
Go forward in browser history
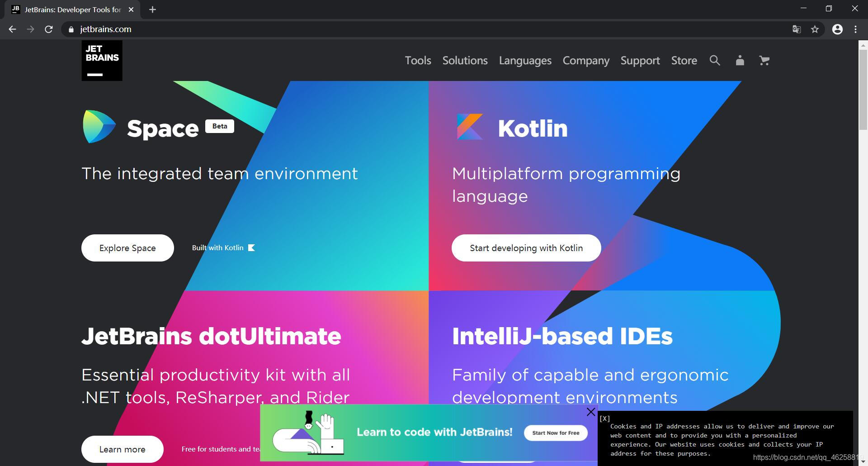coord(30,29)
